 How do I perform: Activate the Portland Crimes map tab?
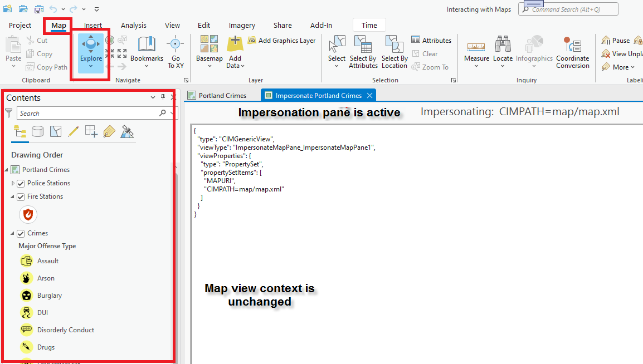[x=222, y=95]
